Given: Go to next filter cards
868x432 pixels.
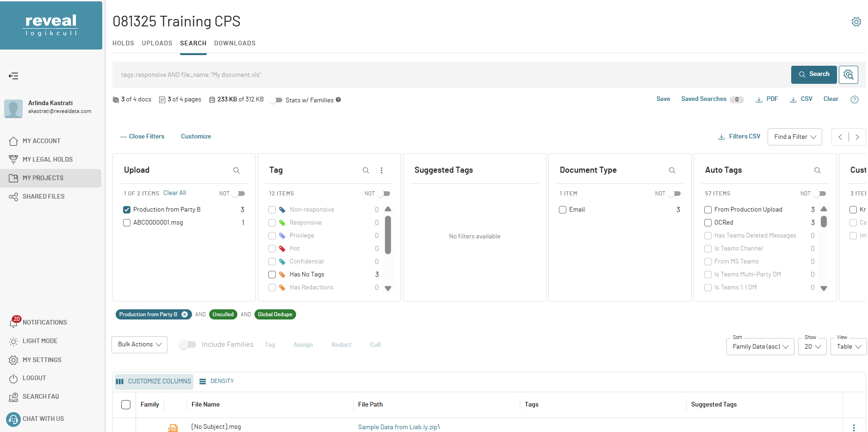Looking at the screenshot, I should tap(857, 137).
